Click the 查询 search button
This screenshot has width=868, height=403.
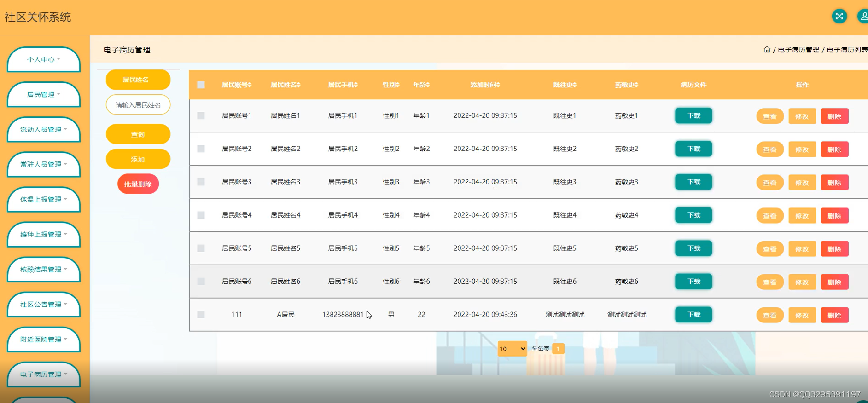(138, 134)
